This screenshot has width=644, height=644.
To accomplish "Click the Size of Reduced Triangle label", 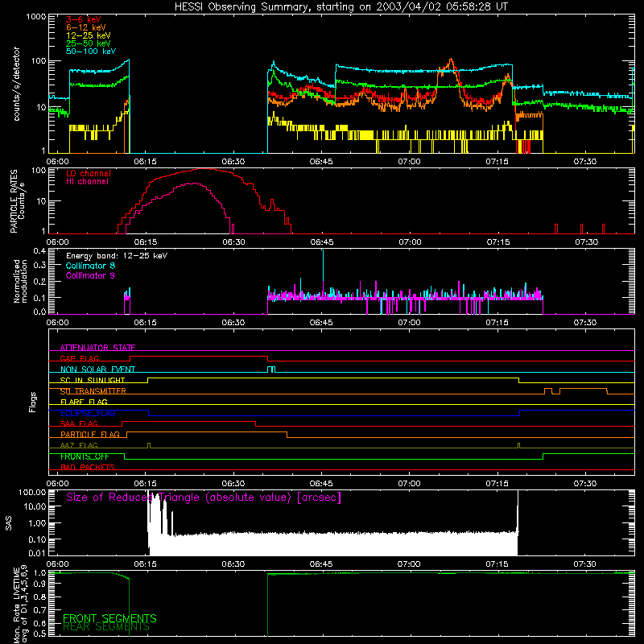I will (x=204, y=497).
